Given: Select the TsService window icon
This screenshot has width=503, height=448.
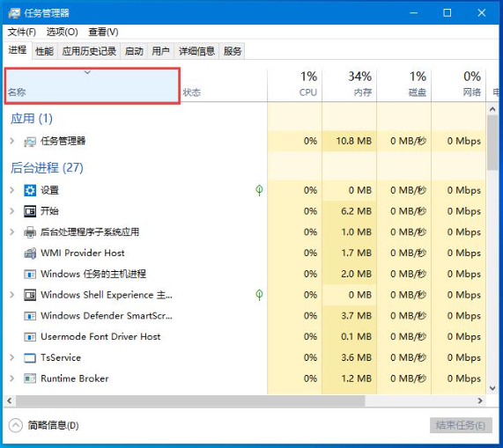Looking at the screenshot, I should (30, 357).
